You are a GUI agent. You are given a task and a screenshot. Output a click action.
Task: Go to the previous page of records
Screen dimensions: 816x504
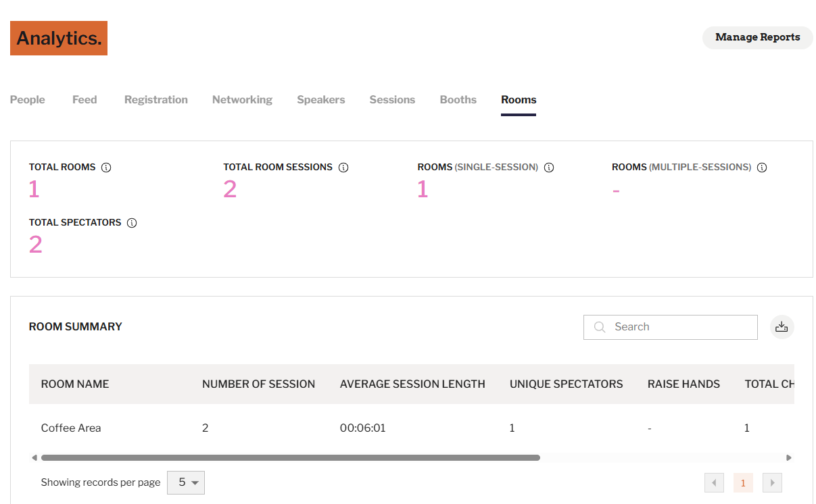[x=714, y=483]
